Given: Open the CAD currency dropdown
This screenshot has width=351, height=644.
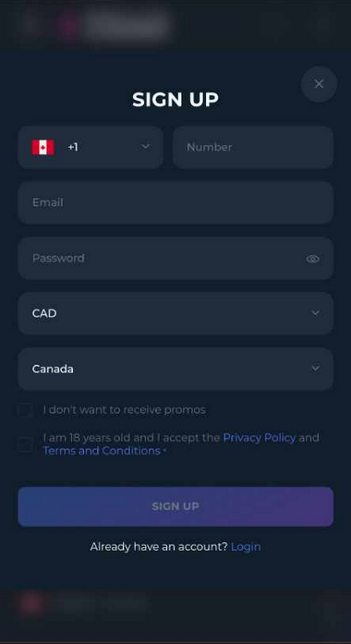Looking at the screenshot, I should tap(175, 313).
